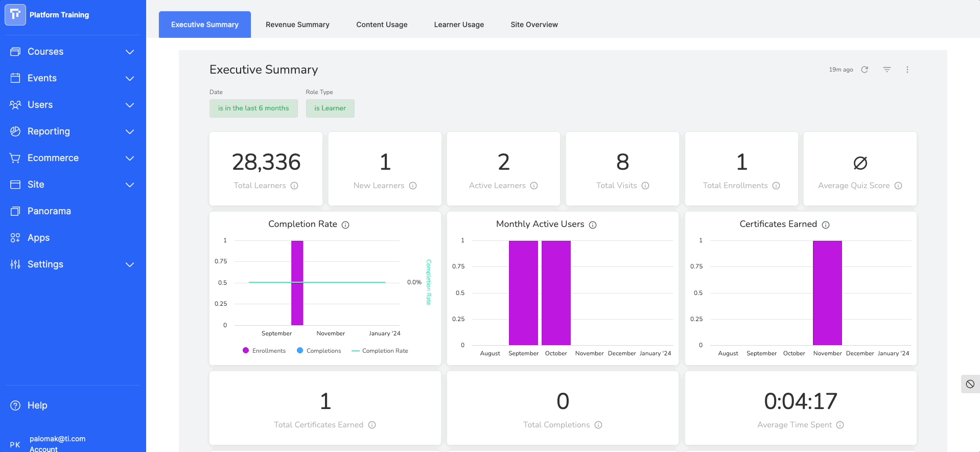Toggle Completion Rate line in legend
980x452 pixels.
click(x=380, y=351)
